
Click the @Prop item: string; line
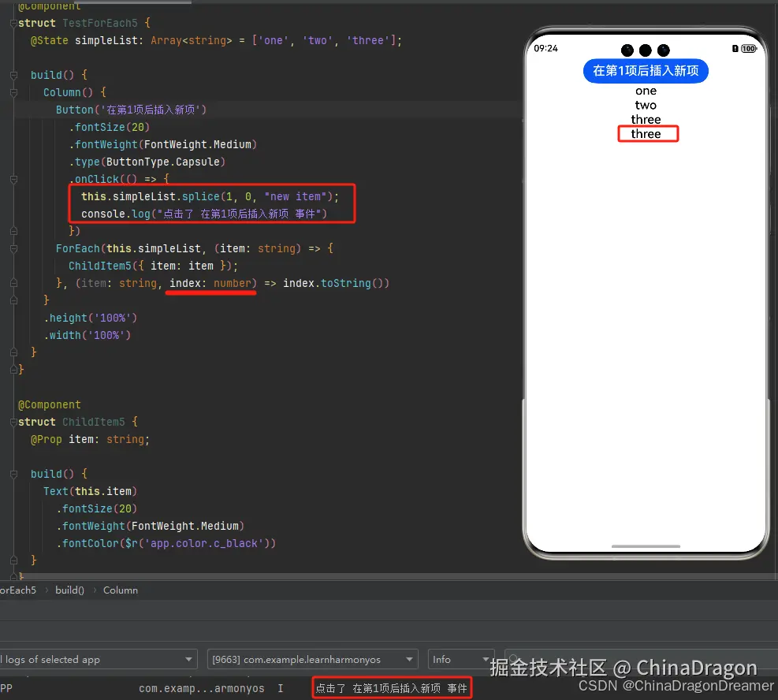click(x=91, y=440)
